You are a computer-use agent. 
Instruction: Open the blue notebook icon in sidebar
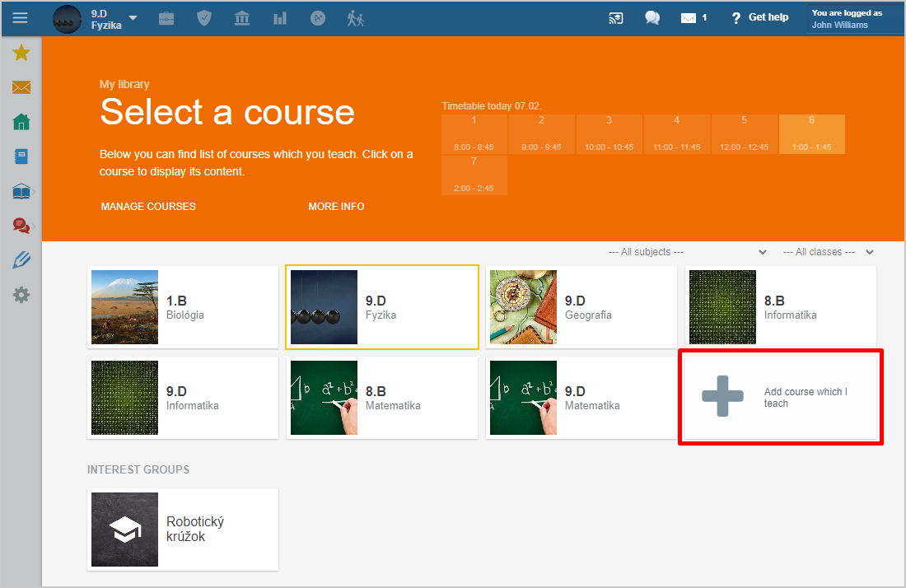click(21, 156)
